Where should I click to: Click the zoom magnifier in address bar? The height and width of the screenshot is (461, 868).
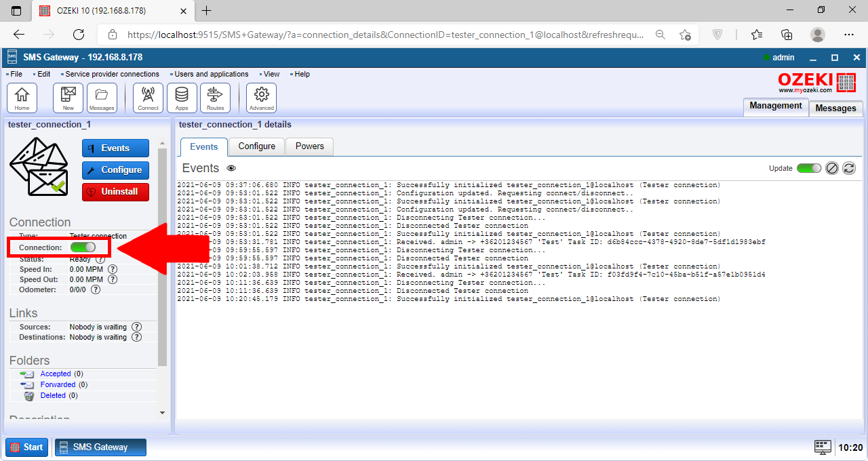pyautogui.click(x=660, y=35)
